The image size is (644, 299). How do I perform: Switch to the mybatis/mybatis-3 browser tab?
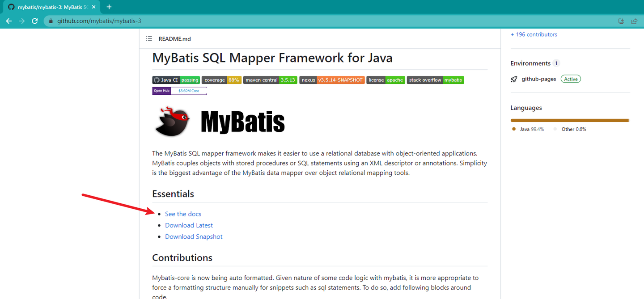tap(49, 7)
